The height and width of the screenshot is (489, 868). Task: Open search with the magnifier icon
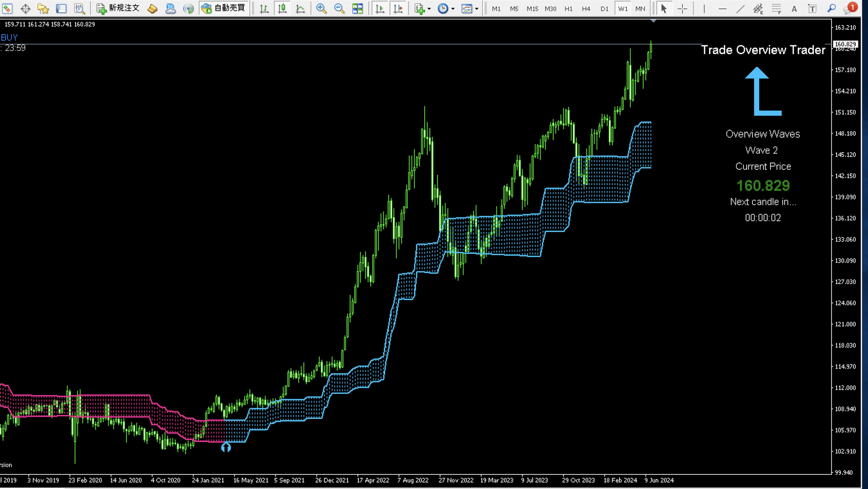point(831,8)
